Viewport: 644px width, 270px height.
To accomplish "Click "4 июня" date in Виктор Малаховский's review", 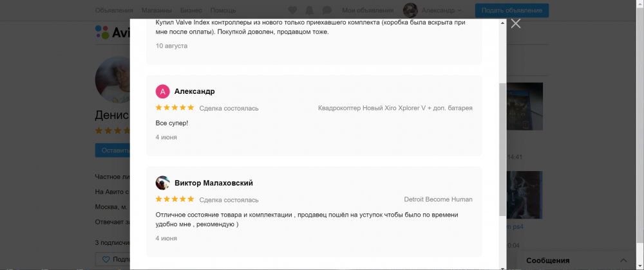I will pyautogui.click(x=166, y=238).
